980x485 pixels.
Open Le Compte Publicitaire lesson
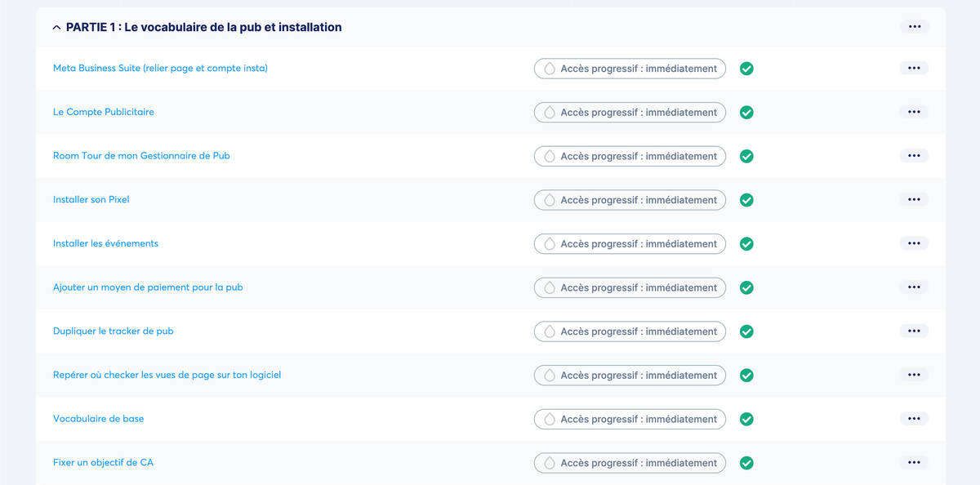104,112
